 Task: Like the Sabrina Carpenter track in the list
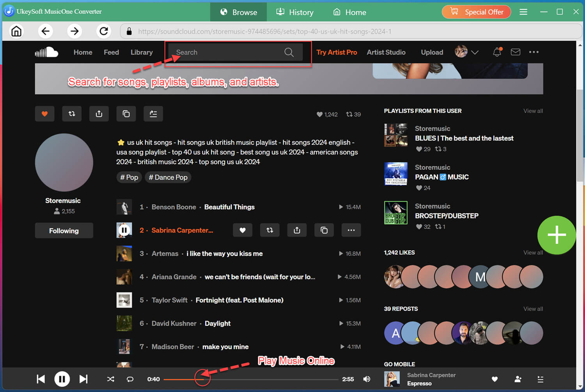243,230
